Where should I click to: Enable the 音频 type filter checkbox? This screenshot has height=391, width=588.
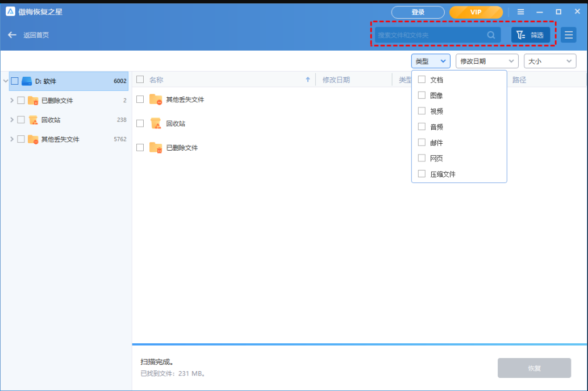pyautogui.click(x=422, y=127)
